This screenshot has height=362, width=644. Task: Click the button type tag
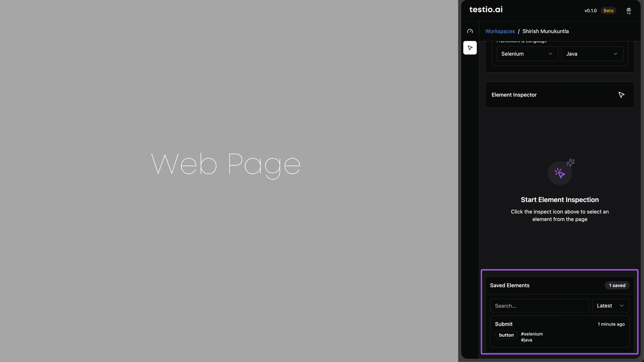tap(506, 335)
